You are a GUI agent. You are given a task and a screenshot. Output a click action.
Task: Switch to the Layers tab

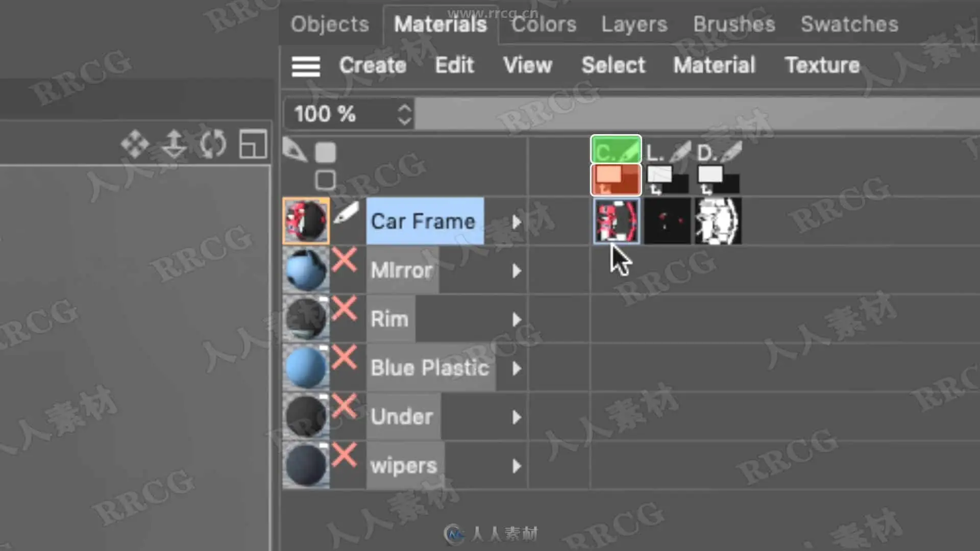click(x=634, y=24)
